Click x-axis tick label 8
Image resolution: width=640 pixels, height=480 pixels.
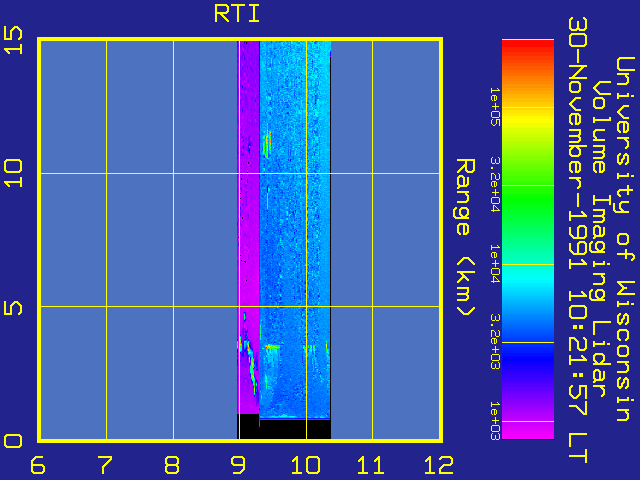pyautogui.click(x=172, y=465)
